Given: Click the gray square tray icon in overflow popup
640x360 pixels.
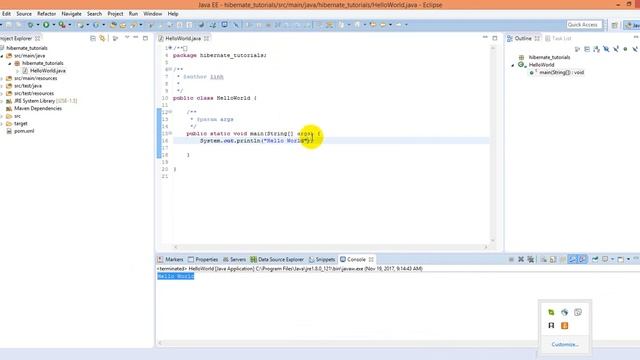Looking at the screenshot, I should [x=578, y=312].
